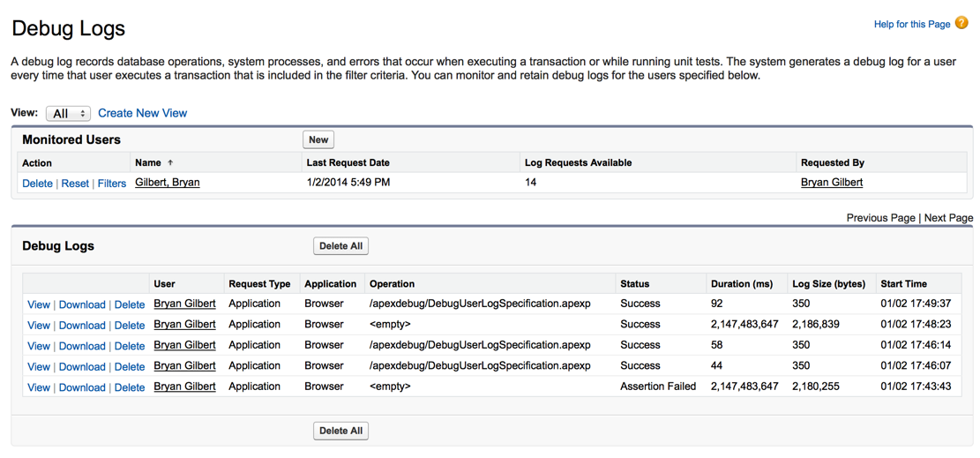Click the Action column header
Image resolution: width=980 pixels, height=458 pixels.
pos(37,162)
